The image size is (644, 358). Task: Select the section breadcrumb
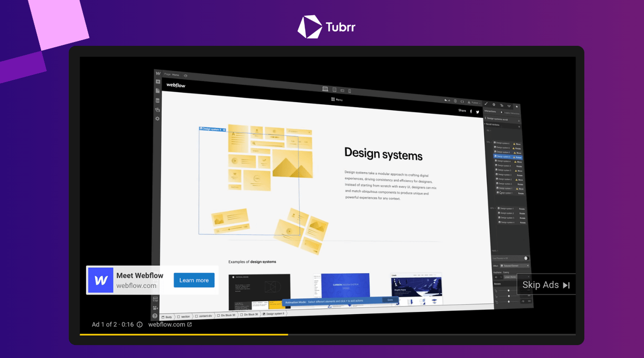click(183, 316)
